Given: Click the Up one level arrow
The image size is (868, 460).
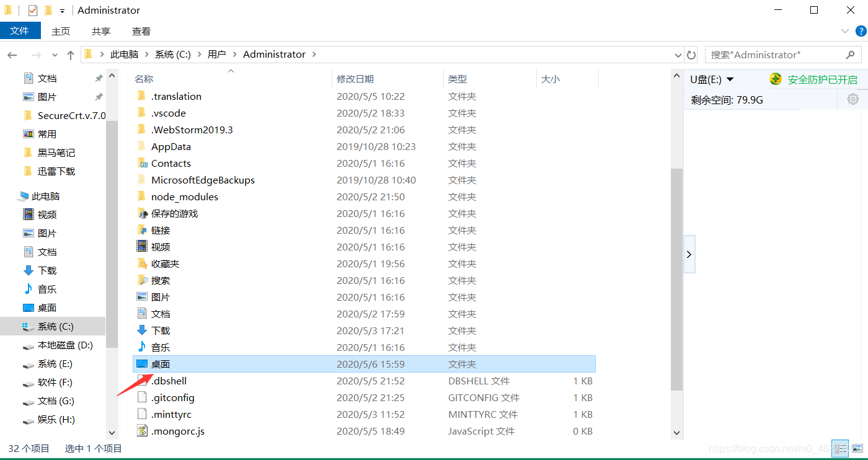Looking at the screenshot, I should (x=71, y=55).
